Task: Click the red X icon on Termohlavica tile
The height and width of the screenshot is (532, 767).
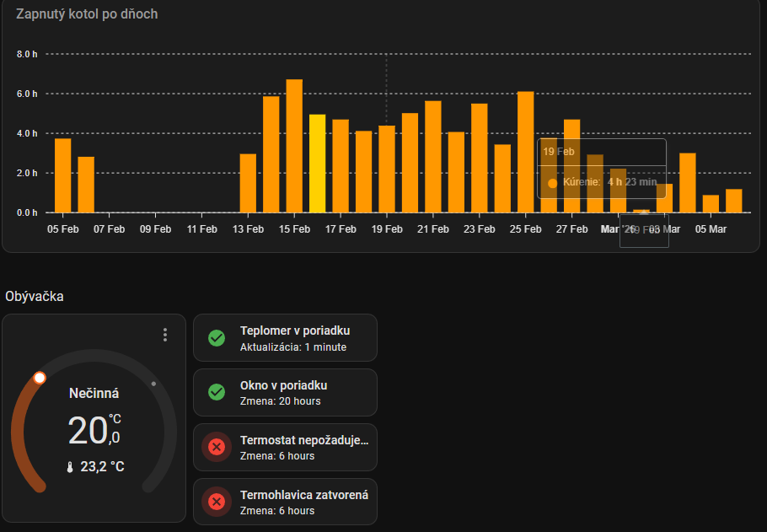Action: pyautogui.click(x=217, y=502)
